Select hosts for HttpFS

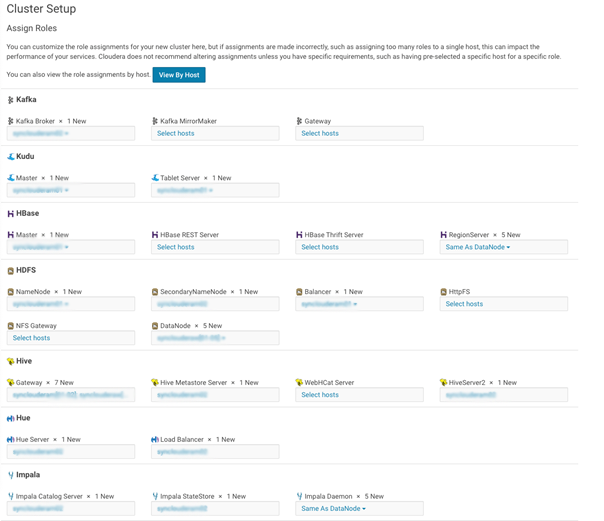(503, 304)
